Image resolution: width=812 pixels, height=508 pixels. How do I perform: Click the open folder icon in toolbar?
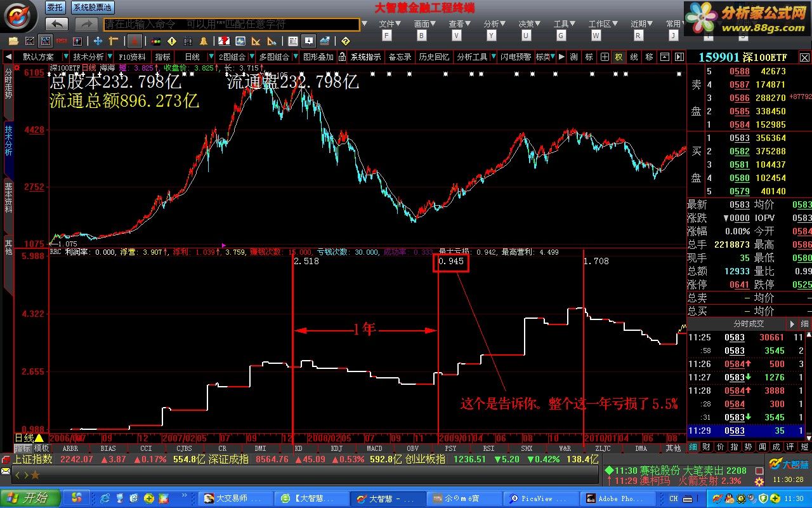12,41
